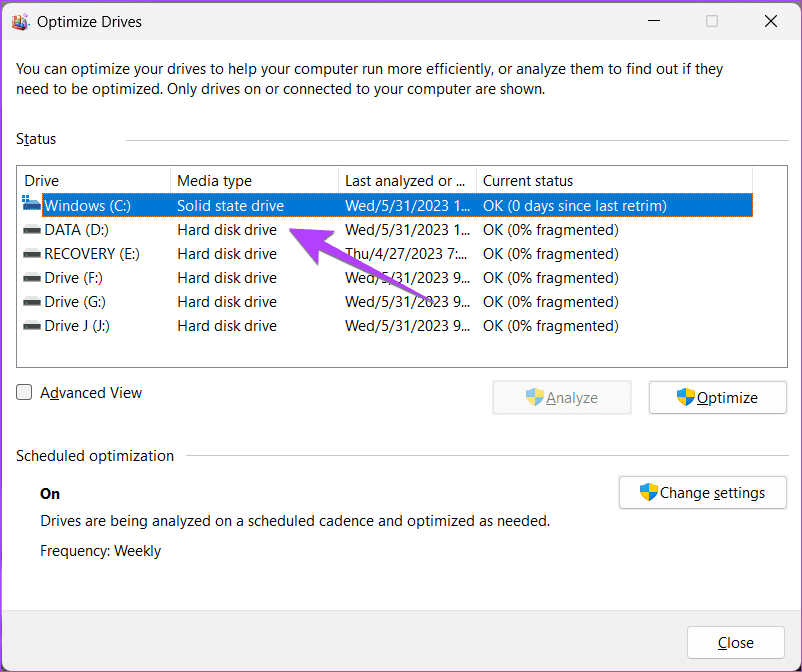802x672 pixels.
Task: Click the Current status column header
Action: point(612,181)
